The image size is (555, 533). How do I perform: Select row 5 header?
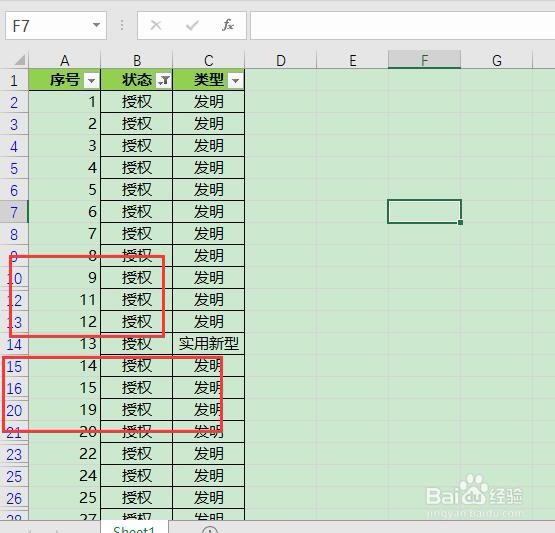14,168
